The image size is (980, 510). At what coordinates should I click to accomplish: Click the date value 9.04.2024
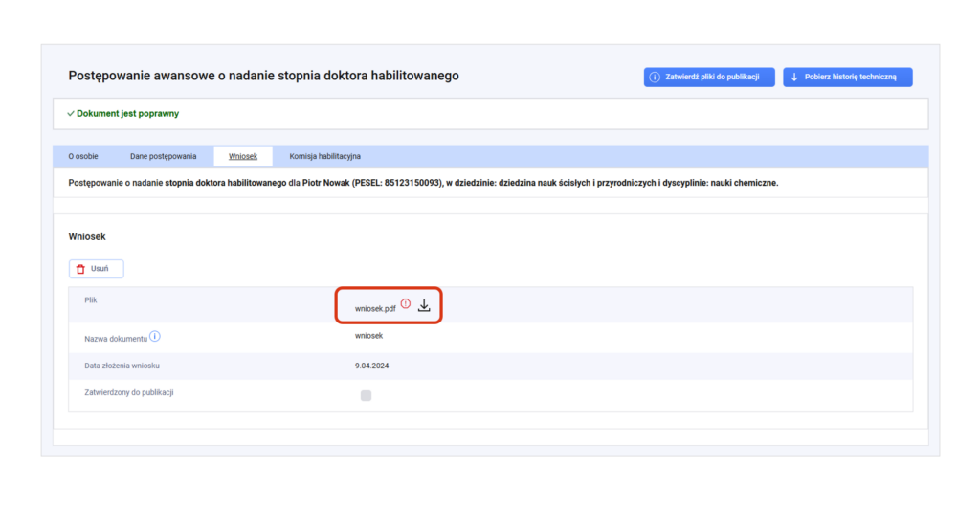point(372,366)
